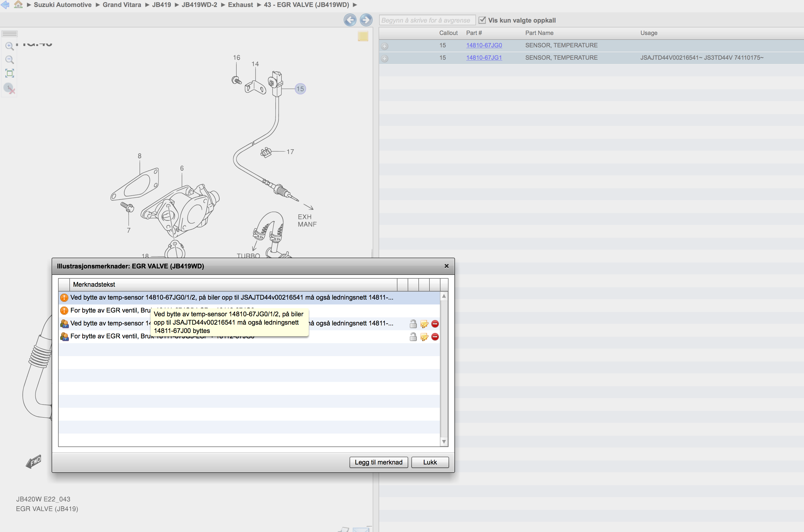The height and width of the screenshot is (532, 804).
Task: Toggle lock on fourth EGR ventil note
Action: 413,337
